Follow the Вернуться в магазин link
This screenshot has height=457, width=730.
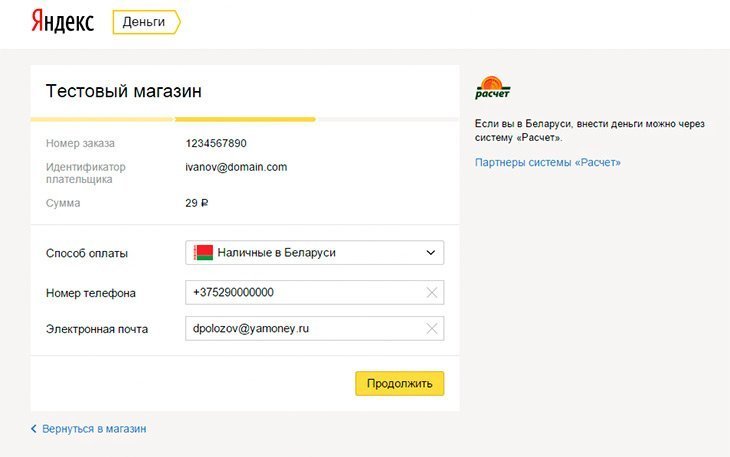point(94,429)
